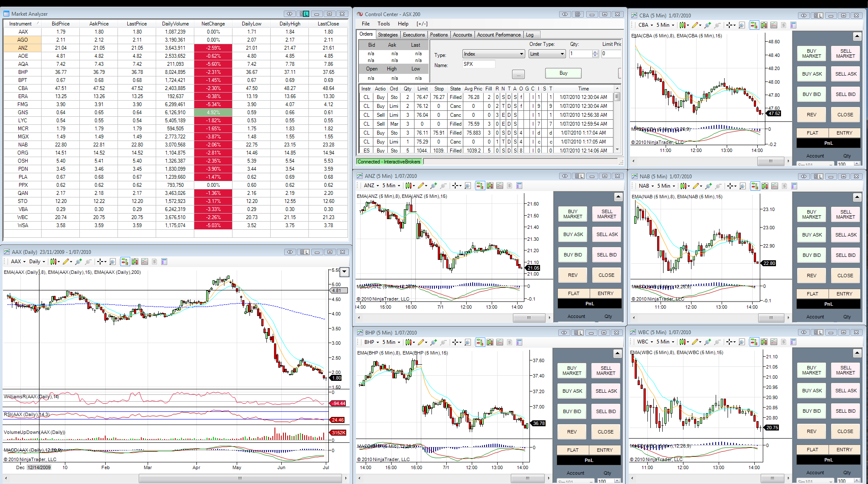Open the Order Type Limit dropdown

pyautogui.click(x=547, y=54)
